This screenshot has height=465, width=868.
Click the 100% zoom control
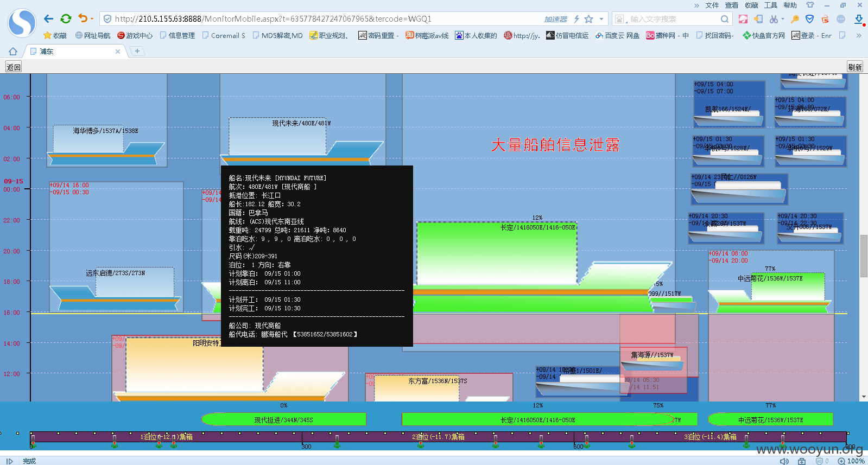851,461
